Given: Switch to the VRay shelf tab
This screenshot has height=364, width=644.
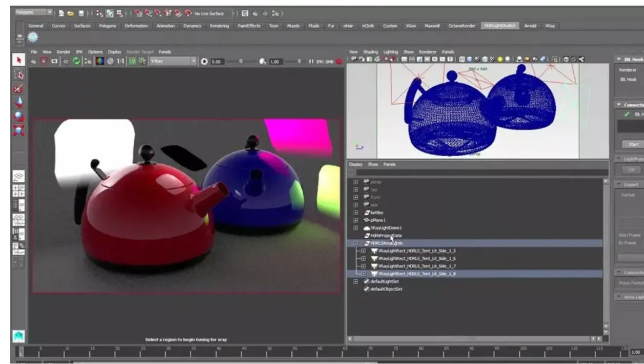Looking at the screenshot, I should coord(550,26).
